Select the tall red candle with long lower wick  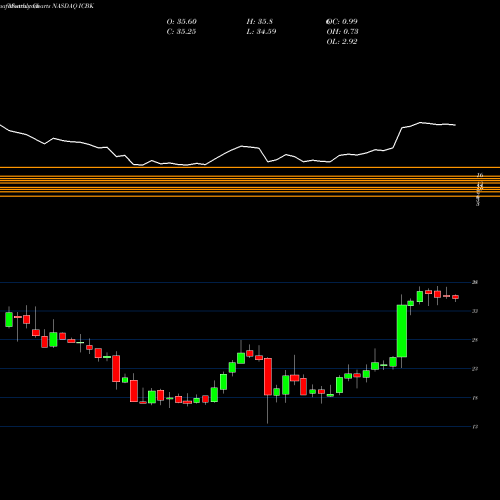pyautogui.click(x=268, y=377)
